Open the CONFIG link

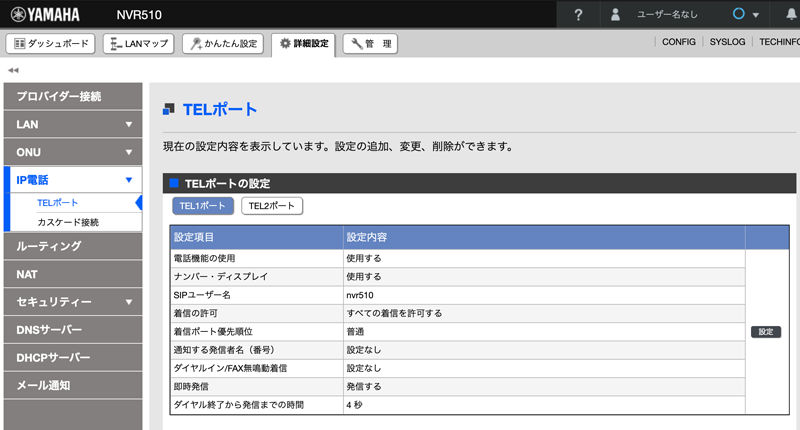pyautogui.click(x=679, y=42)
